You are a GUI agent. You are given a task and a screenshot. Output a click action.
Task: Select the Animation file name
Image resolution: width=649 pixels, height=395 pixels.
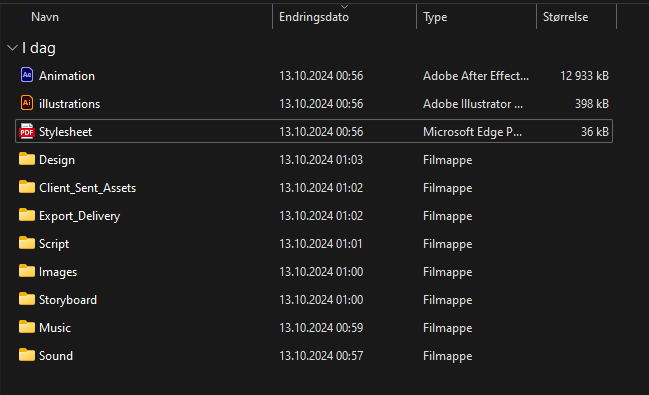pos(67,76)
